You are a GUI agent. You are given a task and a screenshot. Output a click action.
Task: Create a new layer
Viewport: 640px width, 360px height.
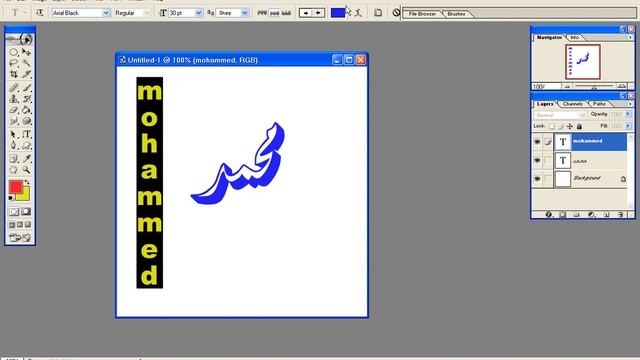click(606, 214)
